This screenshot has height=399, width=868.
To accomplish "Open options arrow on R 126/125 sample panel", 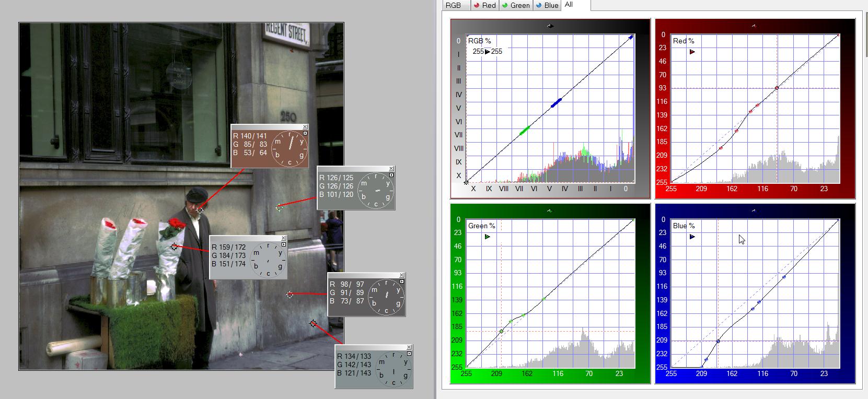I will (391, 175).
